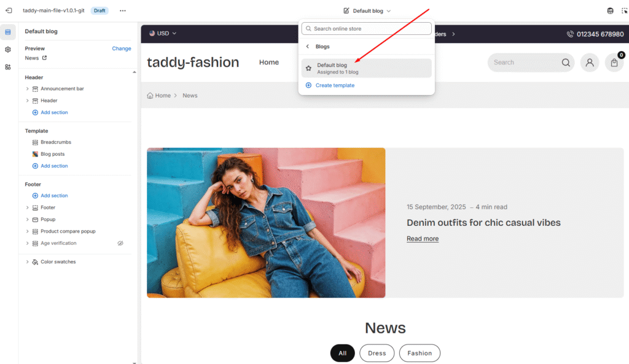
Task: Toggle visibility of Age verification section
Action: [x=120, y=243]
